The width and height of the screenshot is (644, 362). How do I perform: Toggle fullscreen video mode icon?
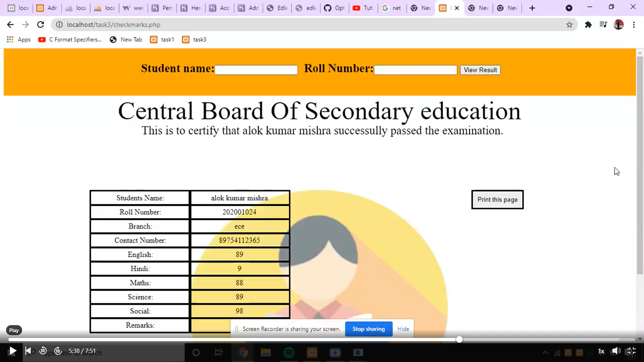[x=631, y=351]
